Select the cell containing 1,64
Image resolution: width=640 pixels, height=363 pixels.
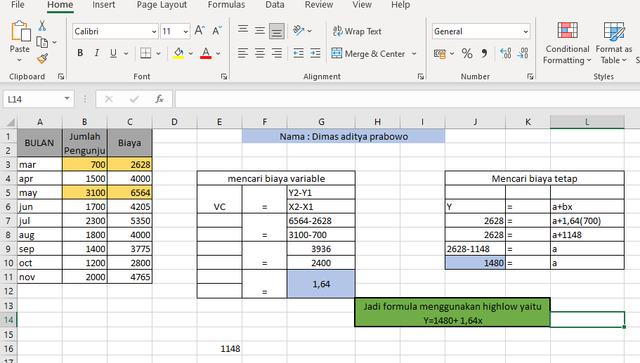[321, 284]
